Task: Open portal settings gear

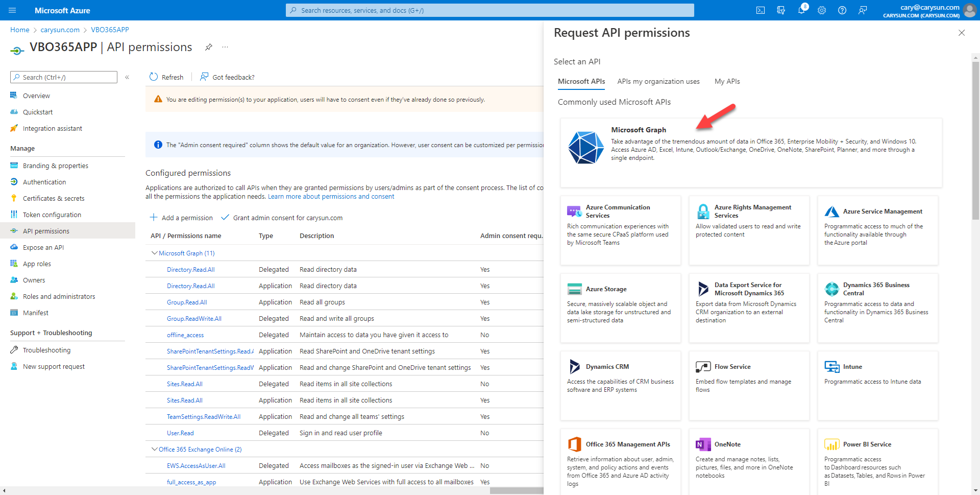Action: point(822,10)
